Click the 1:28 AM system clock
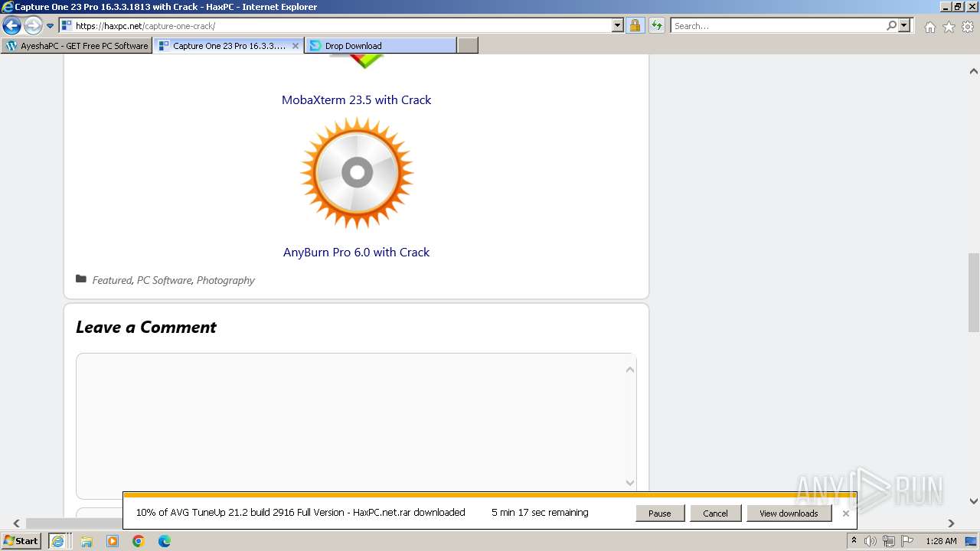Screen dimensions: 980x551 (941, 541)
